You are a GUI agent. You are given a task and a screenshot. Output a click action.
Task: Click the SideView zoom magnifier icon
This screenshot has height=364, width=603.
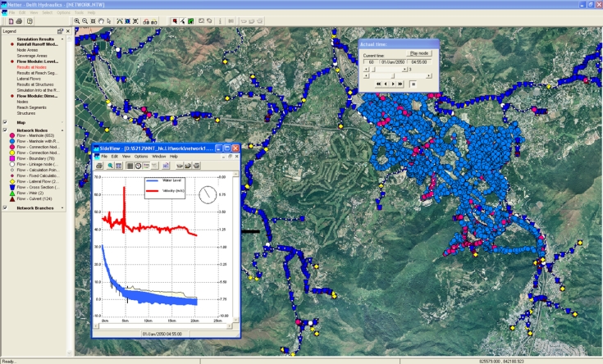tap(109, 166)
